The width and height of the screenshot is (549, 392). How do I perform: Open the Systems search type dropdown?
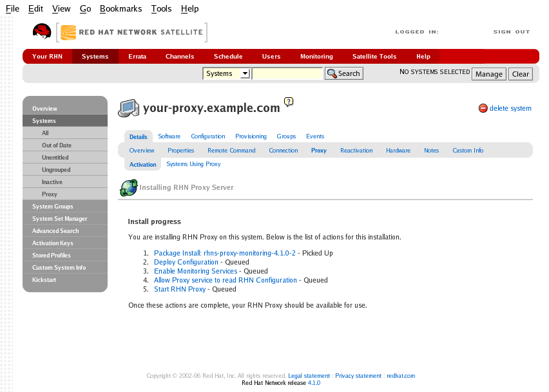pyautogui.click(x=227, y=73)
